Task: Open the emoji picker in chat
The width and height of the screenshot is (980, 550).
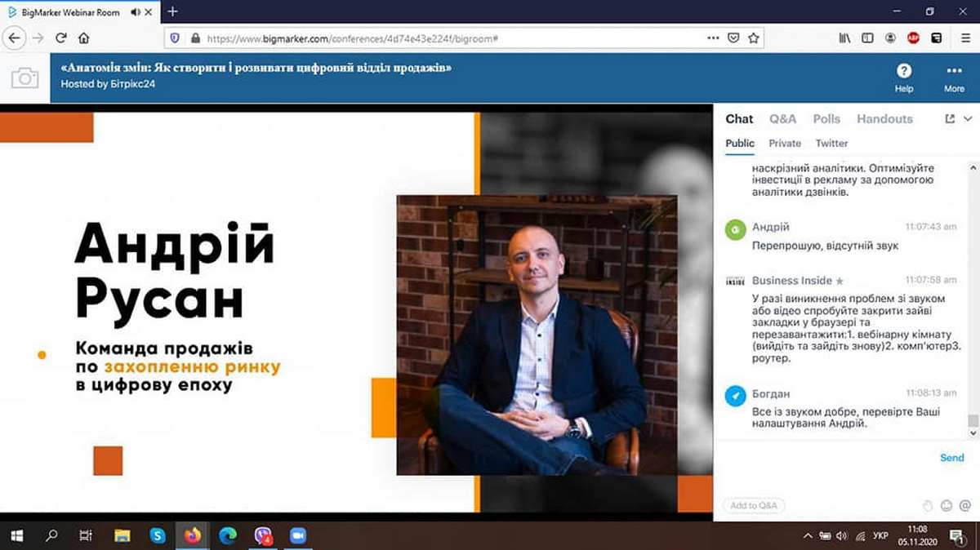Action: (x=947, y=505)
